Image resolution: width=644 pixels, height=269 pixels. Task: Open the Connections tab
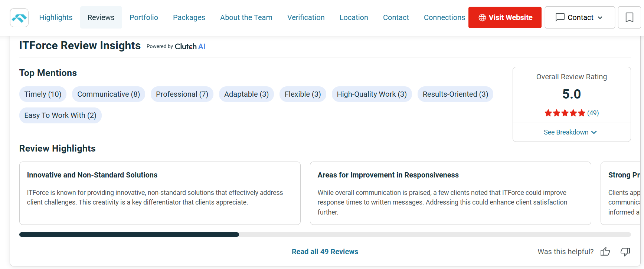pyautogui.click(x=444, y=17)
